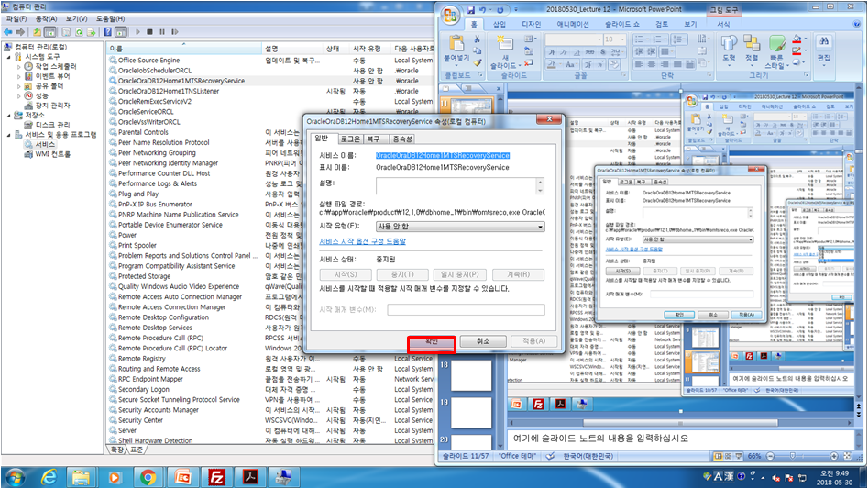
Task: Click the 확인 button in properties dialog
Action: 432,341
